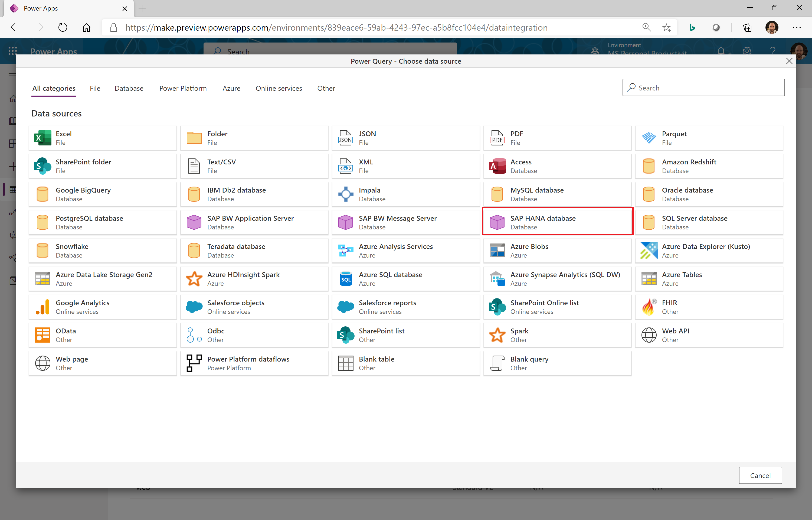Select the FHIR flame icon

coord(649,307)
